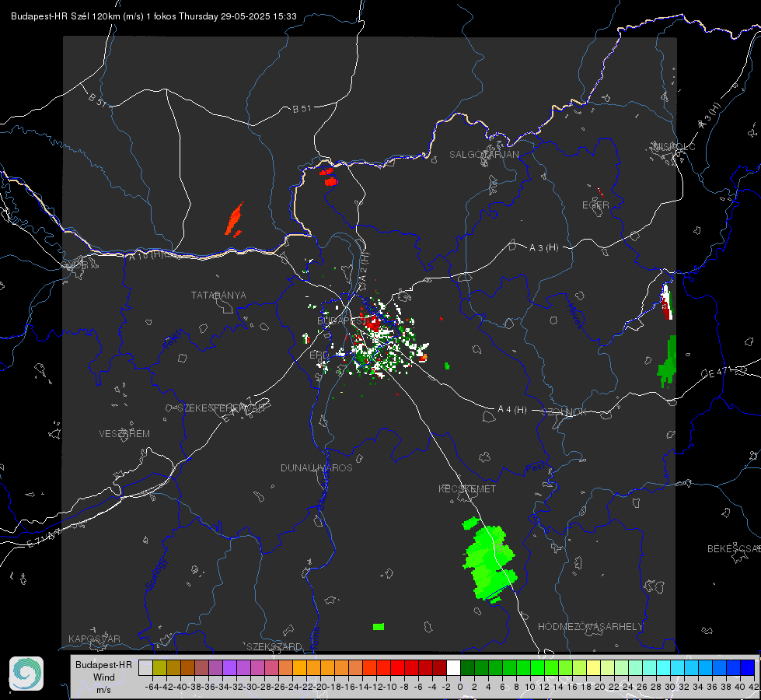Click the BÉKÉSCSABA city label
This screenshot has width=761, height=700.
[x=734, y=549]
